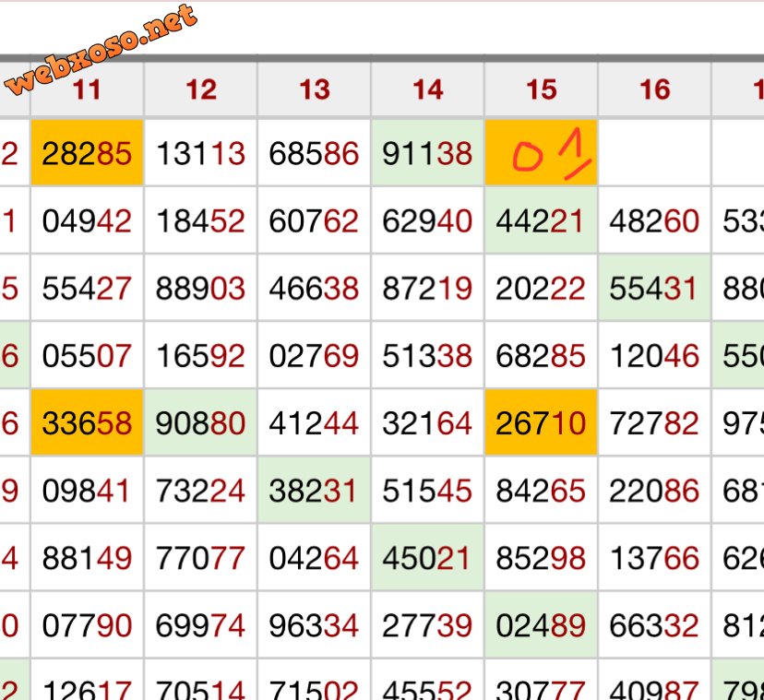Click the orange highlighted cell 33658
This screenshot has width=764, height=700.
click(x=87, y=423)
